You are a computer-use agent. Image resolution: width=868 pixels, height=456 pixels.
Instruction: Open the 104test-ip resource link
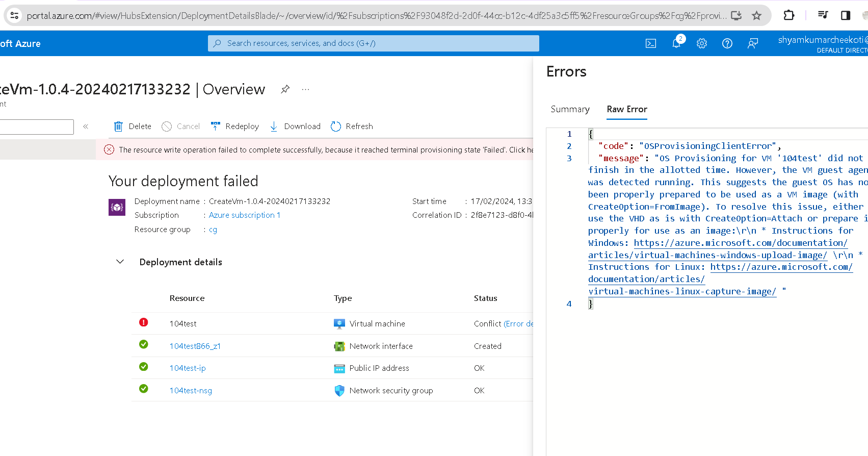pyautogui.click(x=188, y=368)
